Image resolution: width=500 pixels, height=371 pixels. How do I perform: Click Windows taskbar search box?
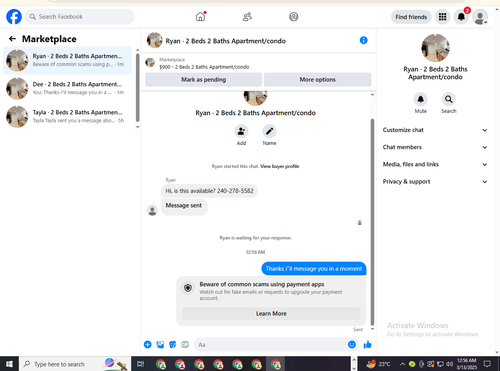point(75,364)
